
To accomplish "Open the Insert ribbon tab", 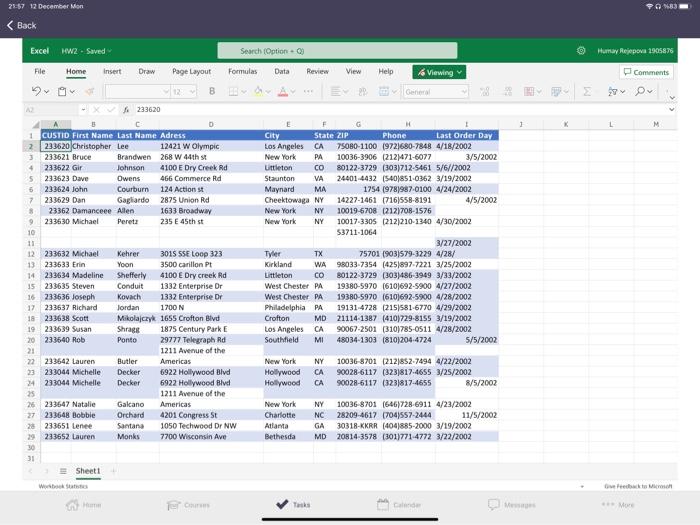I will [112, 71].
